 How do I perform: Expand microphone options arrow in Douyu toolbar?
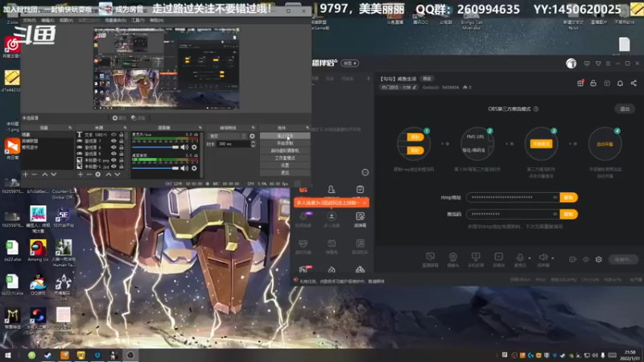click(x=530, y=258)
